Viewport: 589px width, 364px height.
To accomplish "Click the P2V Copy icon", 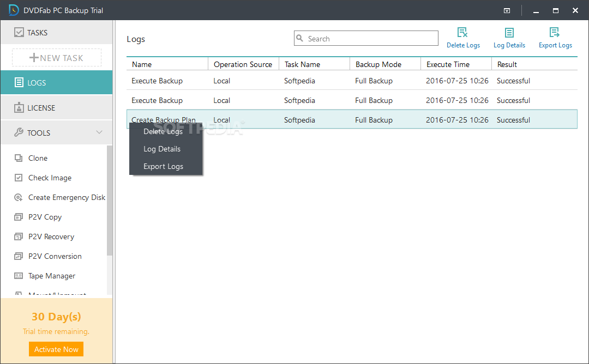I will (x=19, y=217).
